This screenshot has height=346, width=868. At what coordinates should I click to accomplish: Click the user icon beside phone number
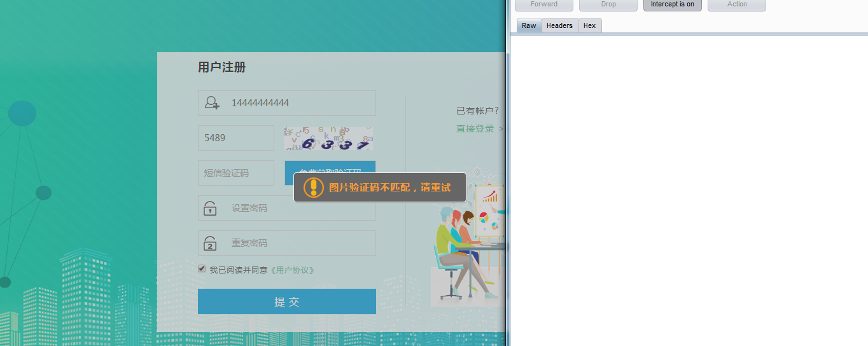(212, 103)
